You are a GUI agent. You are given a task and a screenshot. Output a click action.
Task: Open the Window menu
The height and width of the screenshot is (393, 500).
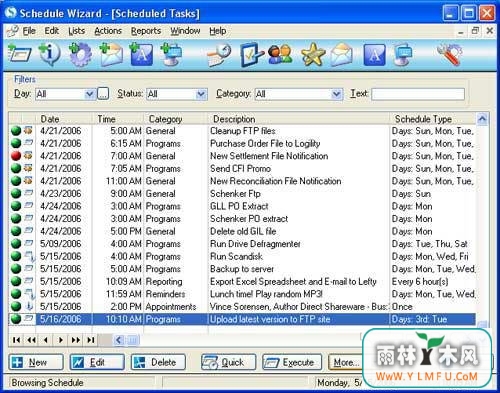tap(185, 31)
